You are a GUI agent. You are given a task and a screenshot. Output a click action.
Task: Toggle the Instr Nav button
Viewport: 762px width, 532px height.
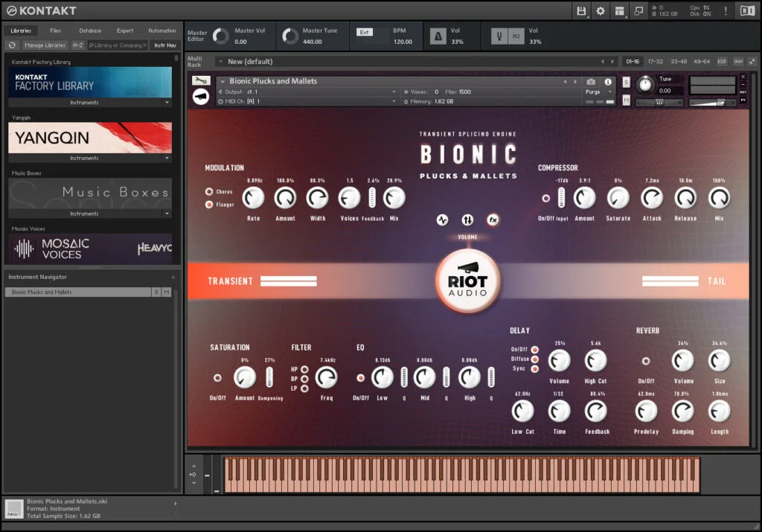point(165,45)
